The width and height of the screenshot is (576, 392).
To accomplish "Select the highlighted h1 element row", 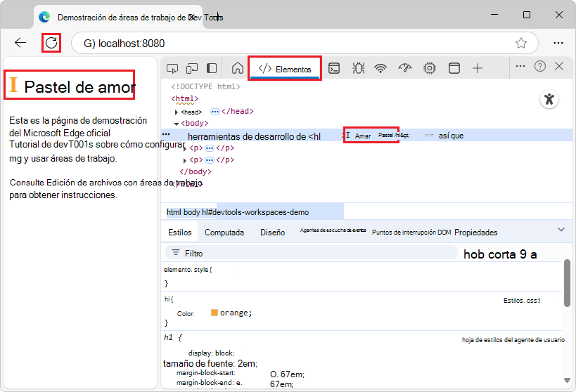I will point(366,136).
